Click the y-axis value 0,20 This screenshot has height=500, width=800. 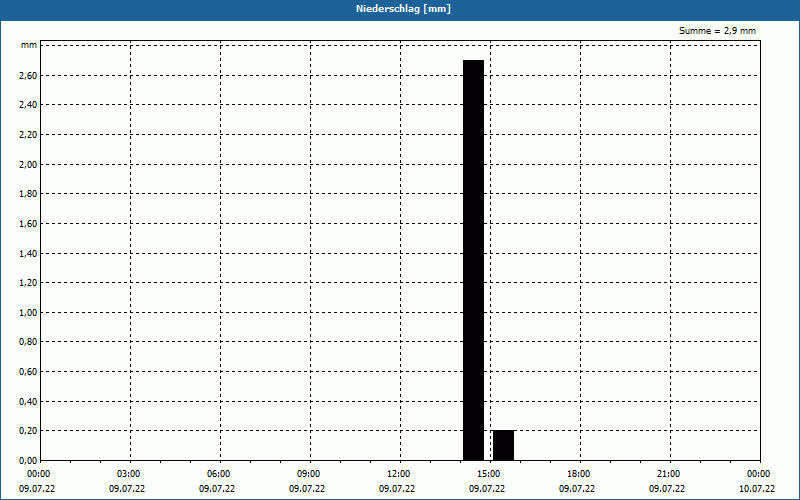click(x=28, y=431)
